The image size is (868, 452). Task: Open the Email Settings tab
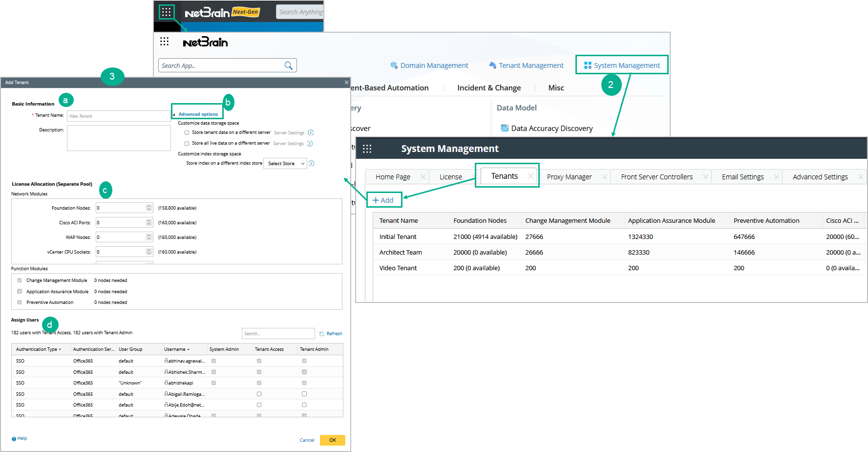point(742,177)
